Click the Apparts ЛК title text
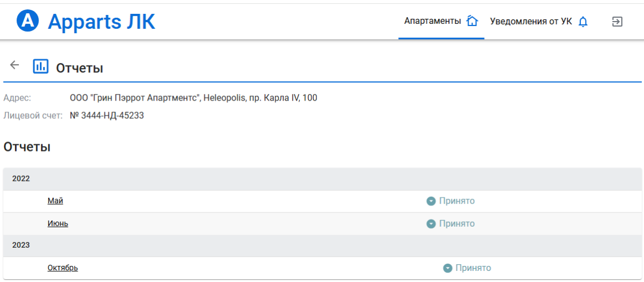Screen dimensions: 644x282 tap(101, 22)
